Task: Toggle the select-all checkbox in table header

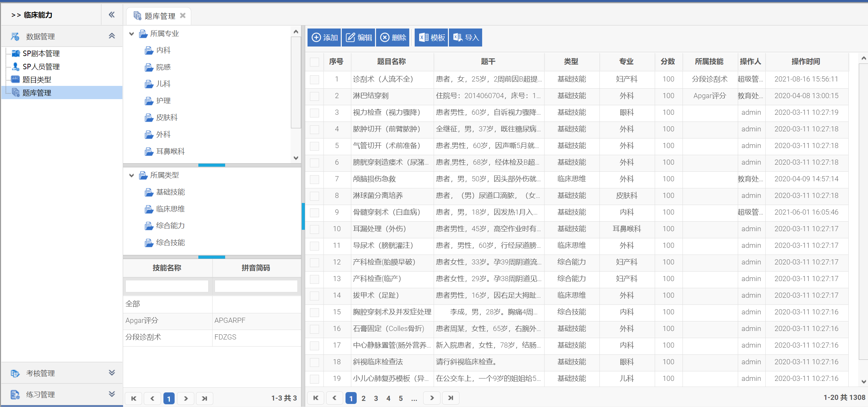Action: (x=314, y=62)
